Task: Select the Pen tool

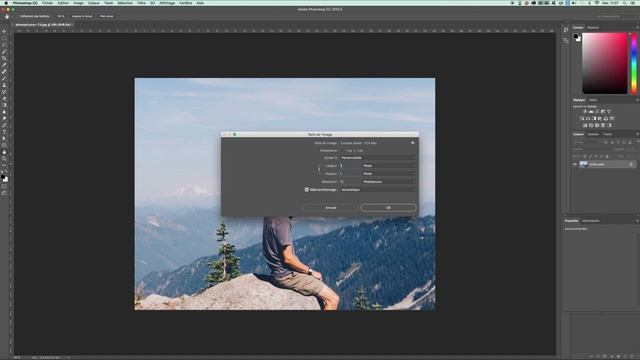Action: tap(4, 125)
